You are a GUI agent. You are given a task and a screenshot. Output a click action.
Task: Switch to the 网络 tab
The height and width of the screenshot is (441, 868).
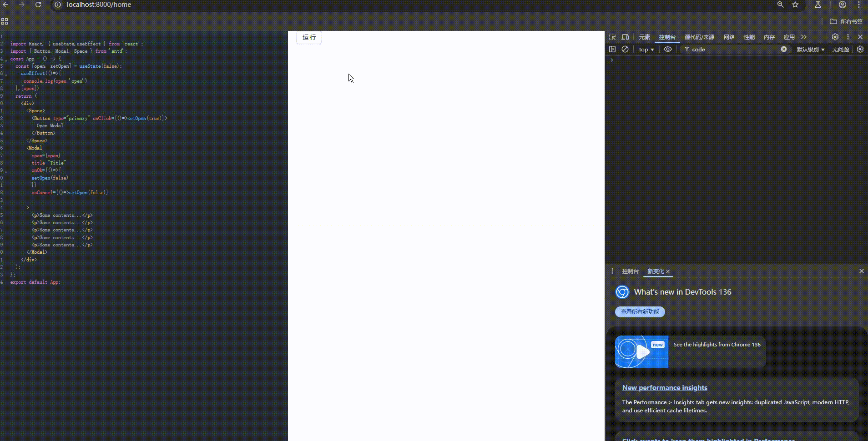point(729,37)
